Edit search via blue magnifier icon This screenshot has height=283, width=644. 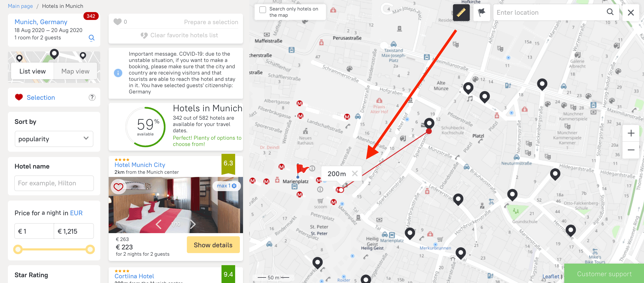(91, 38)
